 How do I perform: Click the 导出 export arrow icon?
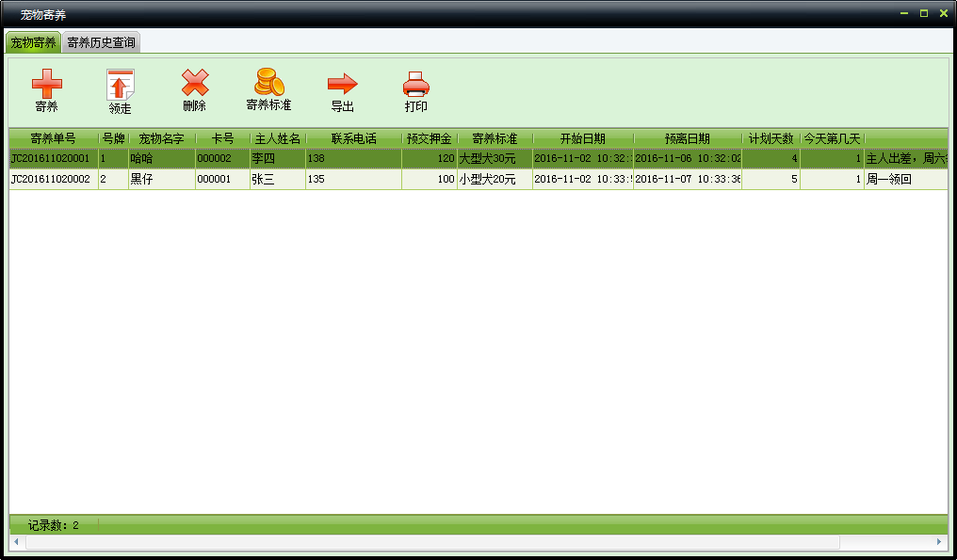point(342,85)
